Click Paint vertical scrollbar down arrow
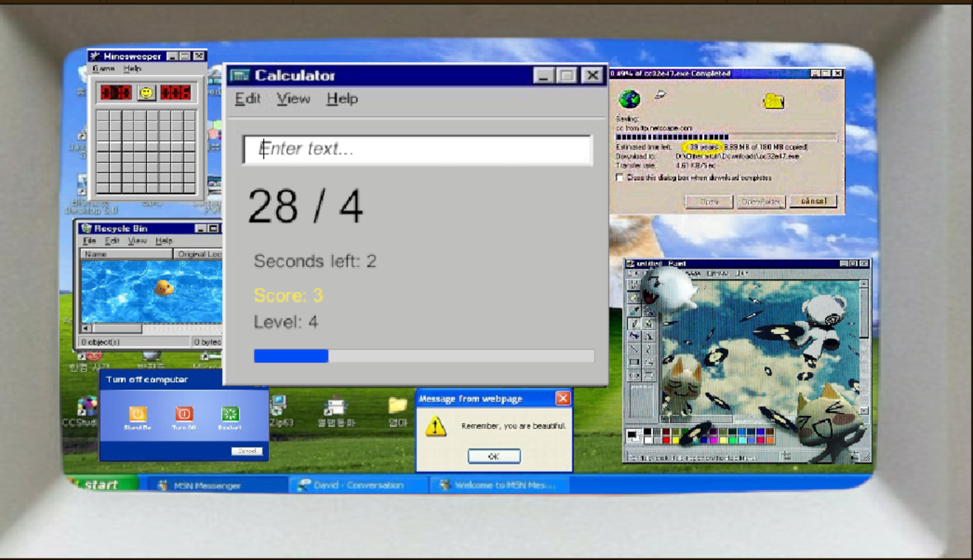 tap(865, 410)
